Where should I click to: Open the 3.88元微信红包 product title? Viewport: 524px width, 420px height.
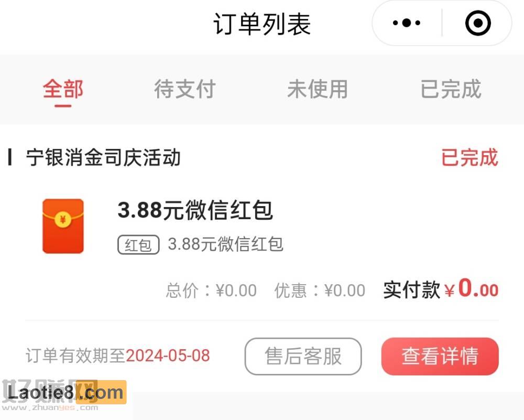coord(195,210)
